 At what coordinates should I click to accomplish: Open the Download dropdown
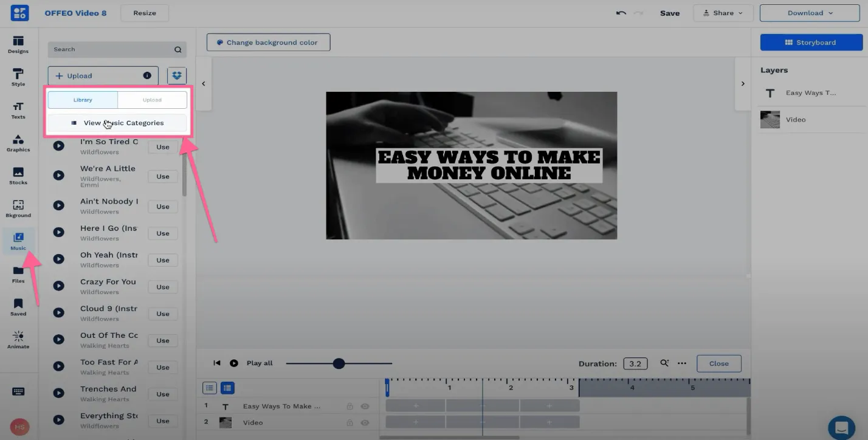(x=811, y=13)
